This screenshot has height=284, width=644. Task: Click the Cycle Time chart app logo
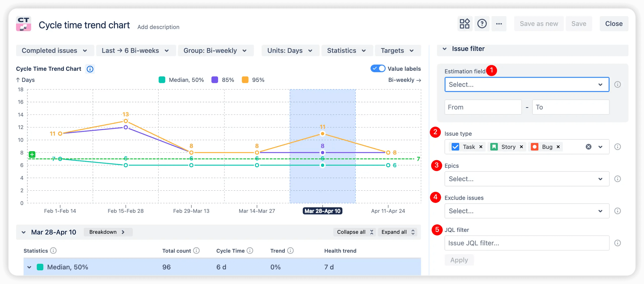click(x=24, y=24)
